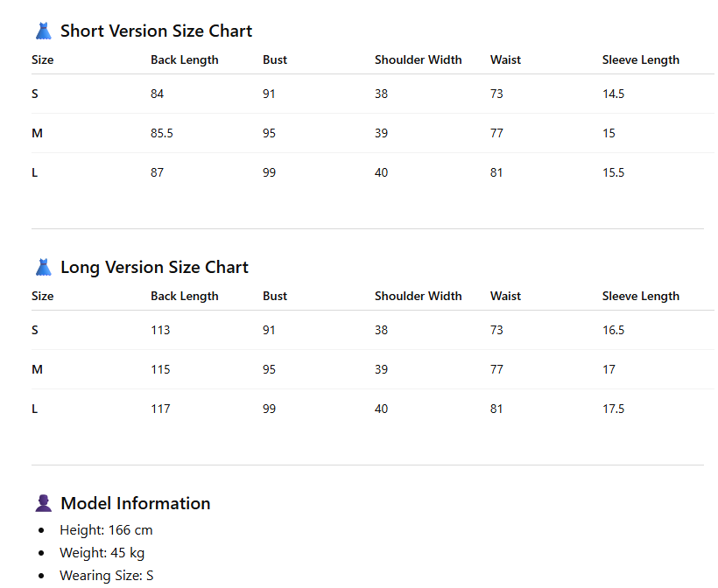The width and height of the screenshot is (718, 588).
Task: Click the dress icon beside Short Version Size Chart
Action: (44, 31)
